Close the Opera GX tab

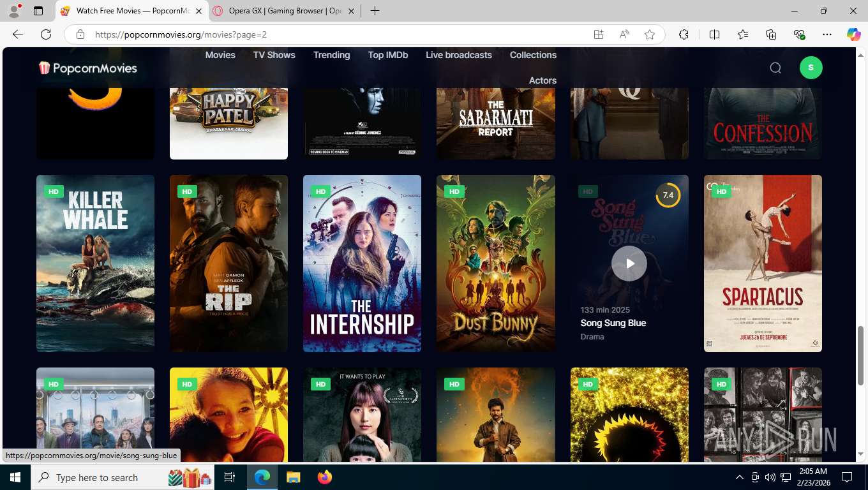[x=350, y=11]
